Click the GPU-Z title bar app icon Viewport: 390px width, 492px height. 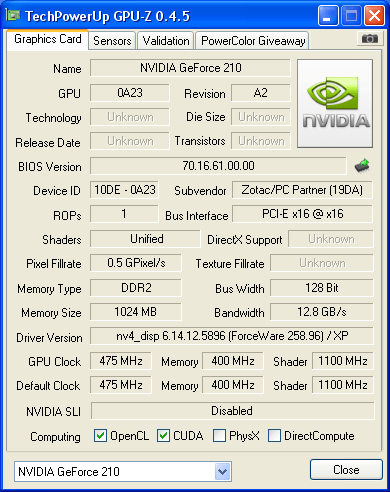tap(13, 15)
